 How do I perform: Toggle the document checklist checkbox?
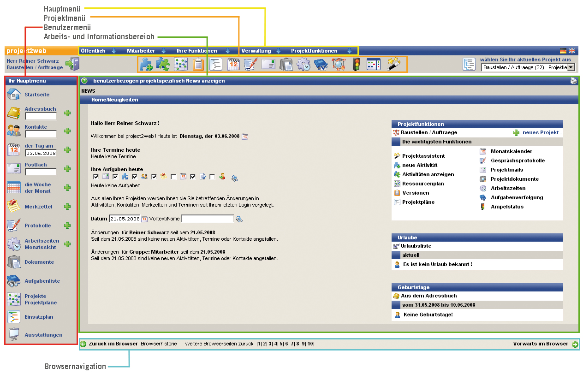[193, 177]
